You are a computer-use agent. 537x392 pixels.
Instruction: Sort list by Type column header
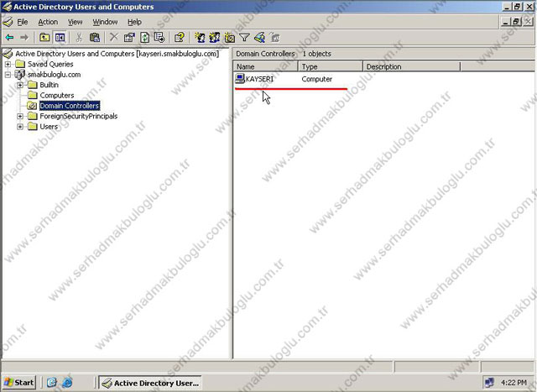pyautogui.click(x=330, y=66)
